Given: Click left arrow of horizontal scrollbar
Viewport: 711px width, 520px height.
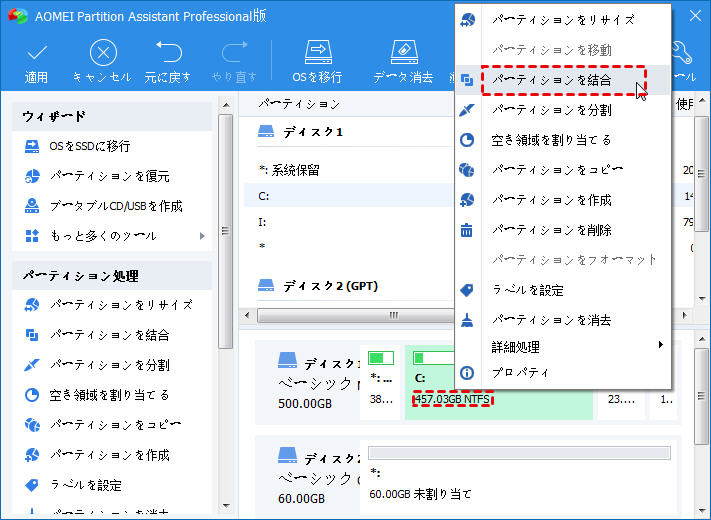Looking at the screenshot, I should [x=247, y=315].
